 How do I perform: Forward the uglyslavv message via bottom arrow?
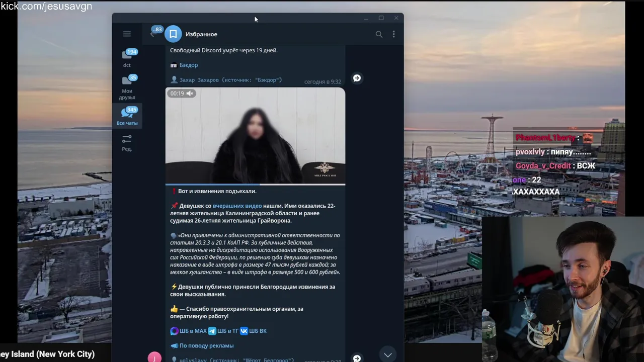(x=357, y=358)
